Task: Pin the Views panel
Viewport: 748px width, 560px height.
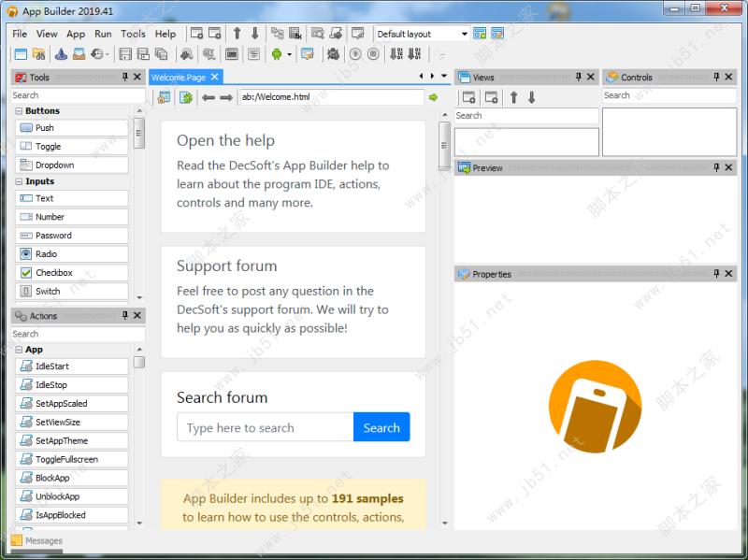Action: (578, 77)
